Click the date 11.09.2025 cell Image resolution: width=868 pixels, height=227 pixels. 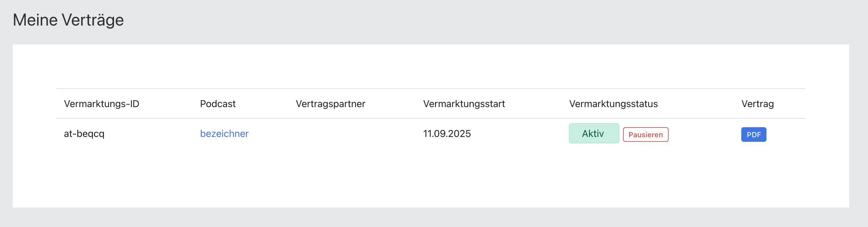pyautogui.click(x=447, y=134)
